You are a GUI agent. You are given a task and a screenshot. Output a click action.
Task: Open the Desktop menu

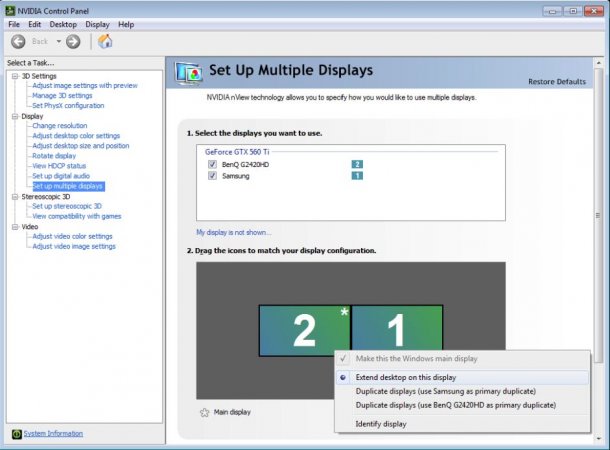[63, 25]
